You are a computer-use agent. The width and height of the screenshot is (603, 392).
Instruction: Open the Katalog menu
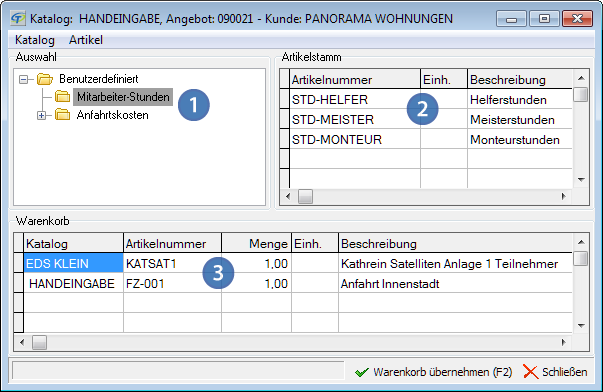35,40
